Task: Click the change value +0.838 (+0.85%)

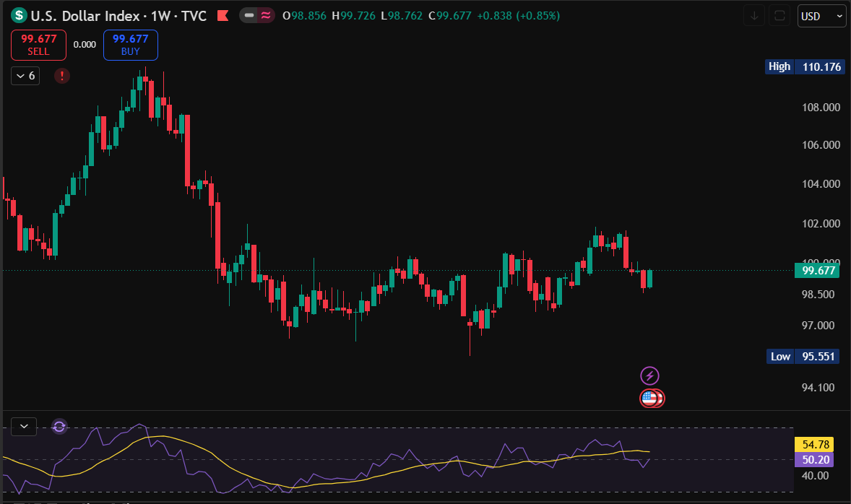Action: (x=518, y=16)
